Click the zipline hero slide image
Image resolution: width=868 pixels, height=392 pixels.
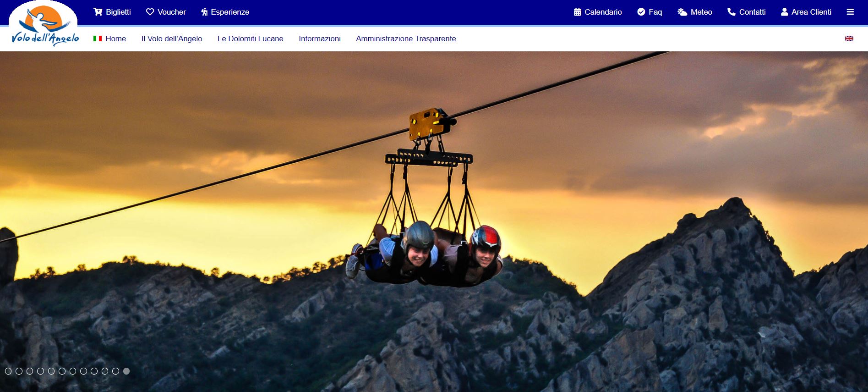pyautogui.click(x=434, y=221)
